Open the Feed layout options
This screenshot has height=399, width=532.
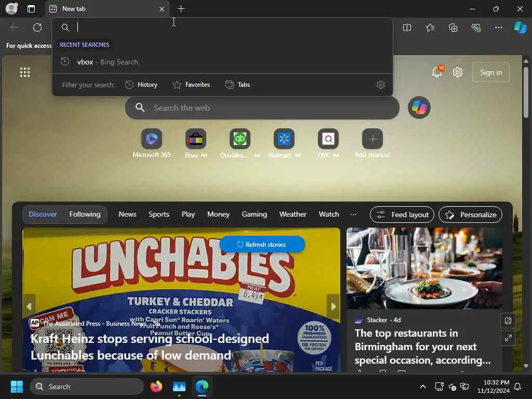click(402, 215)
